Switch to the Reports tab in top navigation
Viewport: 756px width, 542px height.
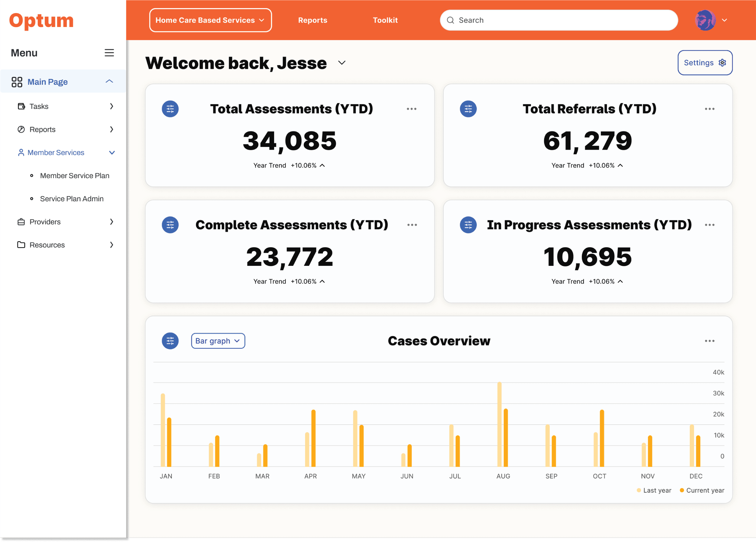click(312, 20)
